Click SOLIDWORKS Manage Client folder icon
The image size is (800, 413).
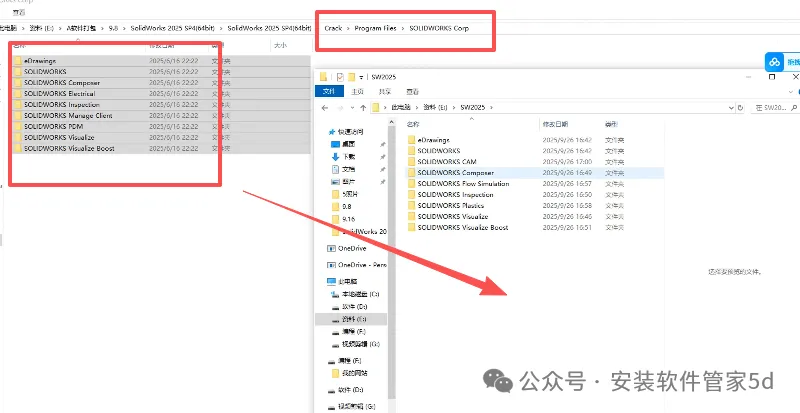click(x=18, y=116)
